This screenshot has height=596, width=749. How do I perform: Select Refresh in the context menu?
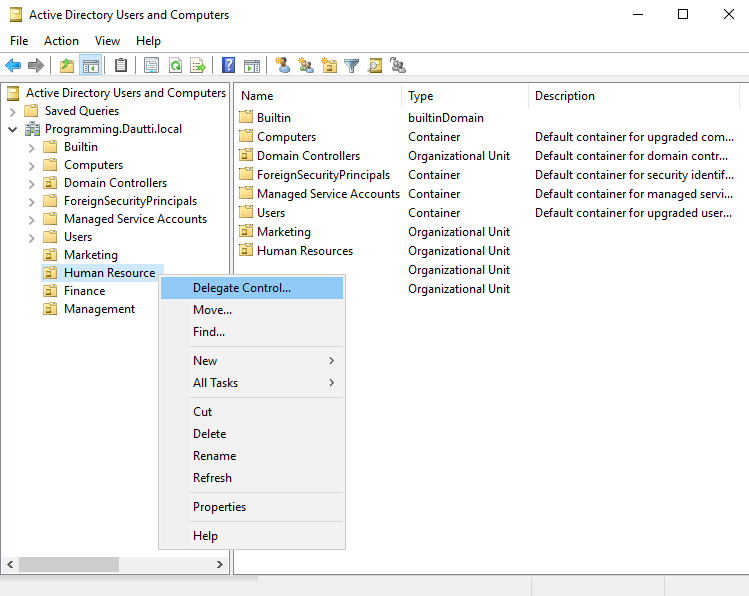252,478
